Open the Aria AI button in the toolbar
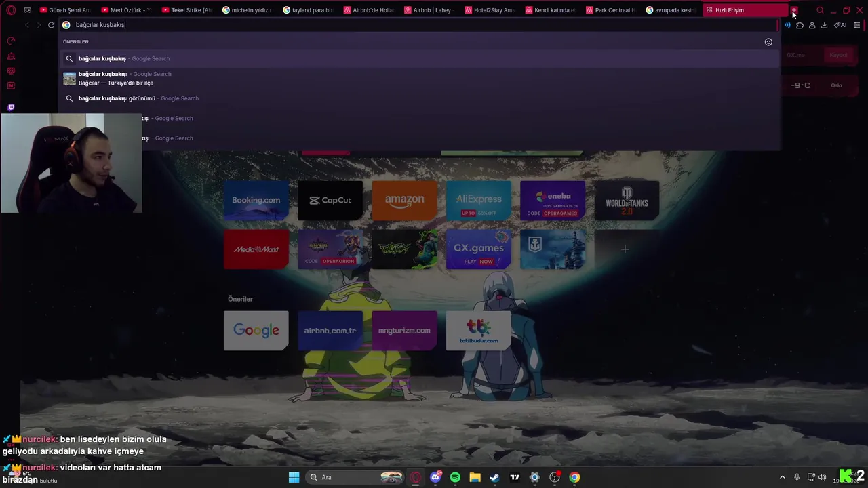The height and width of the screenshot is (488, 868). point(840,25)
